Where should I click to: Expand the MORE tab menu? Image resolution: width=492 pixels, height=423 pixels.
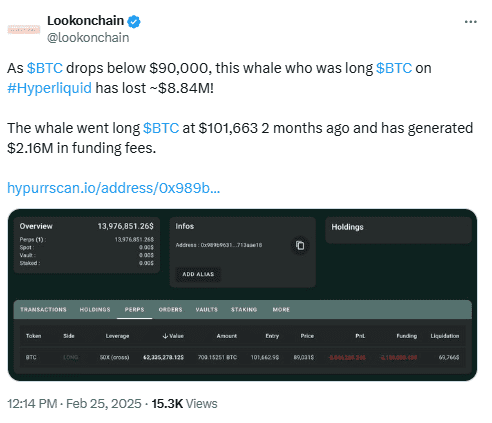point(281,310)
